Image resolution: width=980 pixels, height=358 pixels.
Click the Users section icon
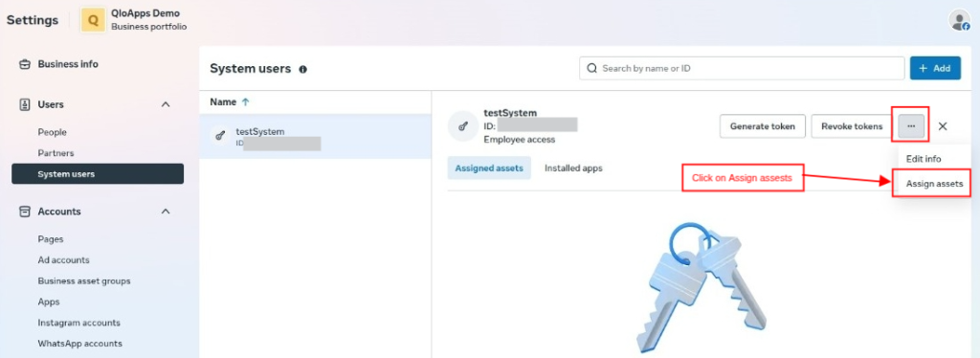coord(25,104)
